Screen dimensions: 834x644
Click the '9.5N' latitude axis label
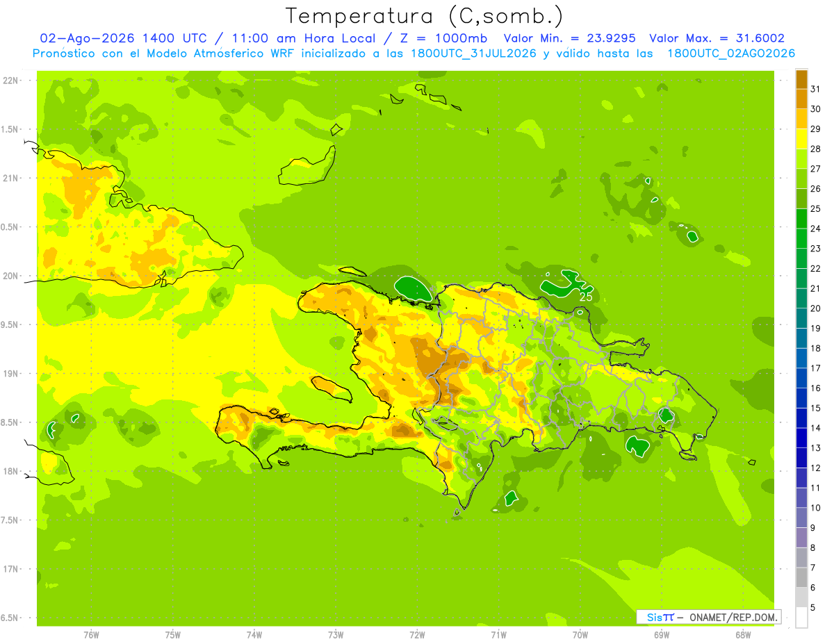[10, 324]
